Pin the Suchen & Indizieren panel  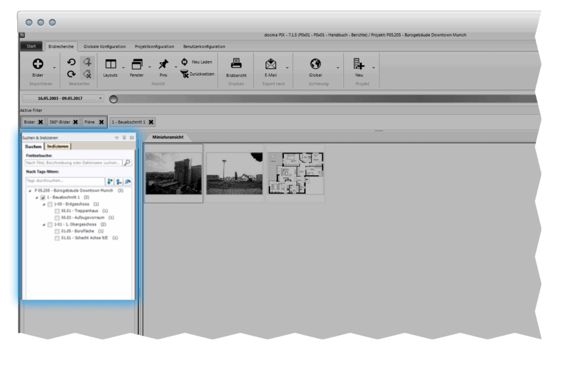pyautogui.click(x=124, y=138)
